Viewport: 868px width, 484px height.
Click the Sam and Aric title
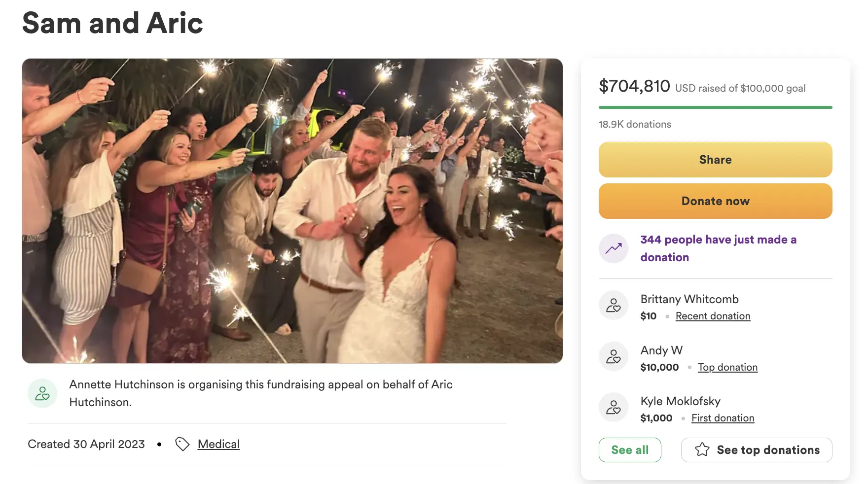coord(112,23)
